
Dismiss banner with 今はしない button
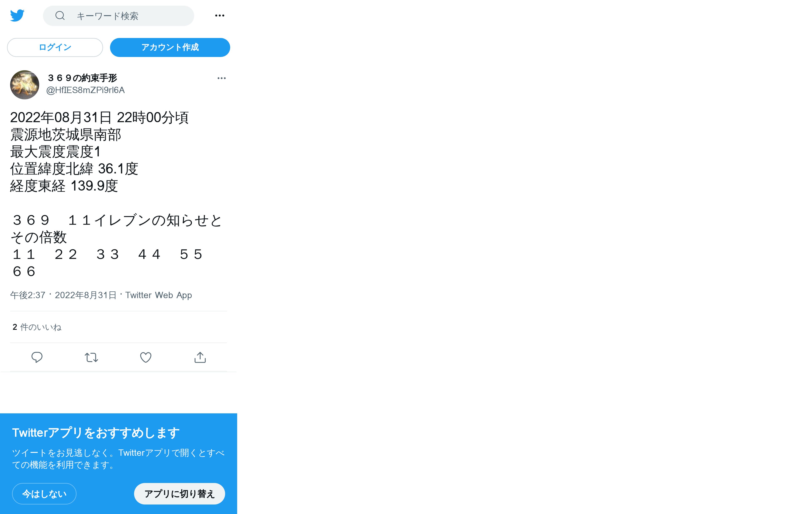click(44, 494)
